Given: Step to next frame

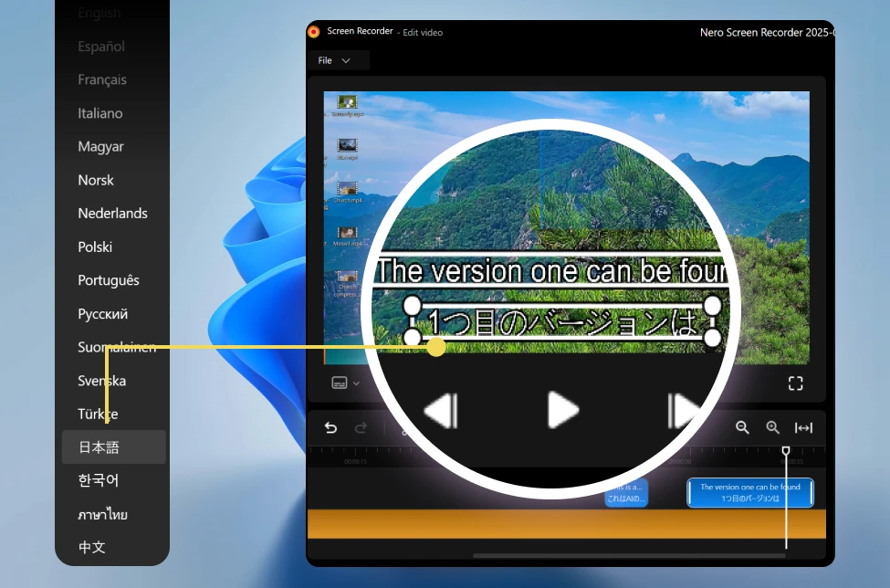Looking at the screenshot, I should point(683,410).
